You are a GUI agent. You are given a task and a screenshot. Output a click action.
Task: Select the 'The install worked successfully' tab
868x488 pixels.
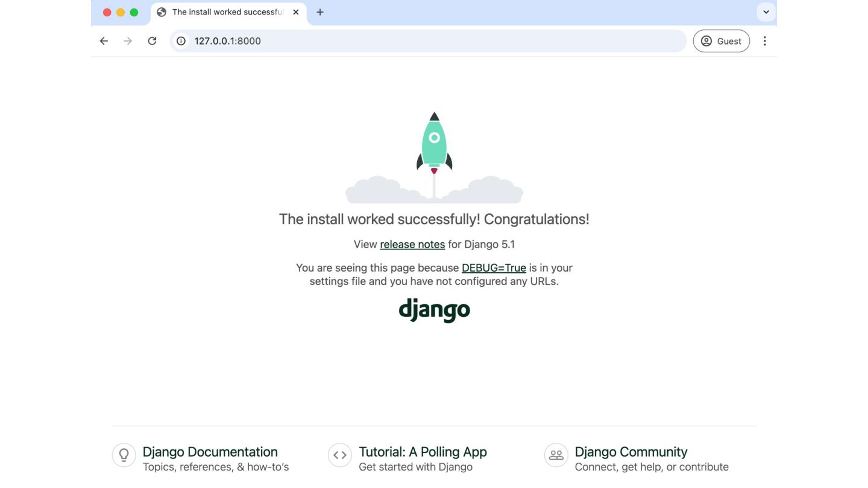(228, 13)
